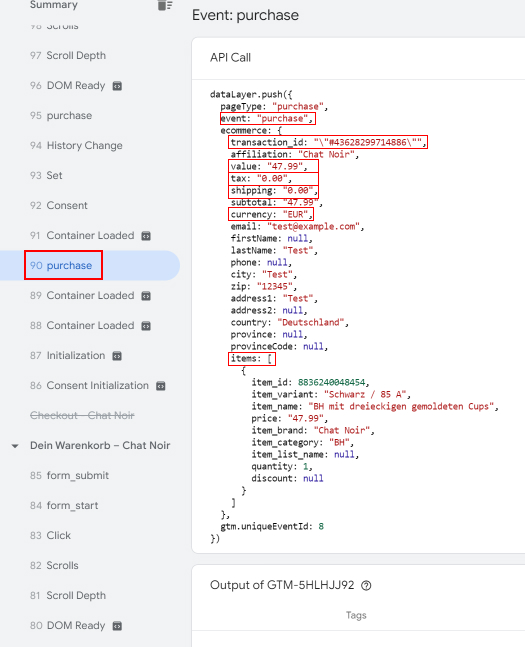Click the tag icon next to 96 DOM Ready
Image resolution: width=525 pixels, height=647 pixels.
click(117, 86)
